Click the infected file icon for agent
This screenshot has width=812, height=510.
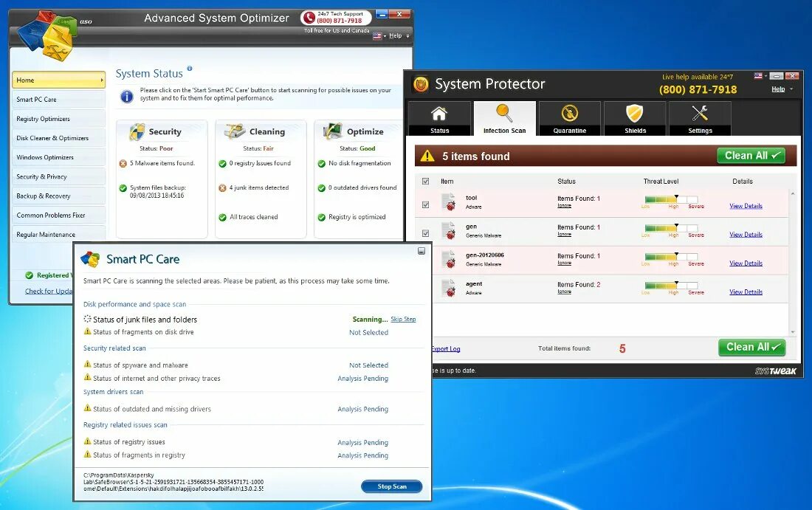449,288
